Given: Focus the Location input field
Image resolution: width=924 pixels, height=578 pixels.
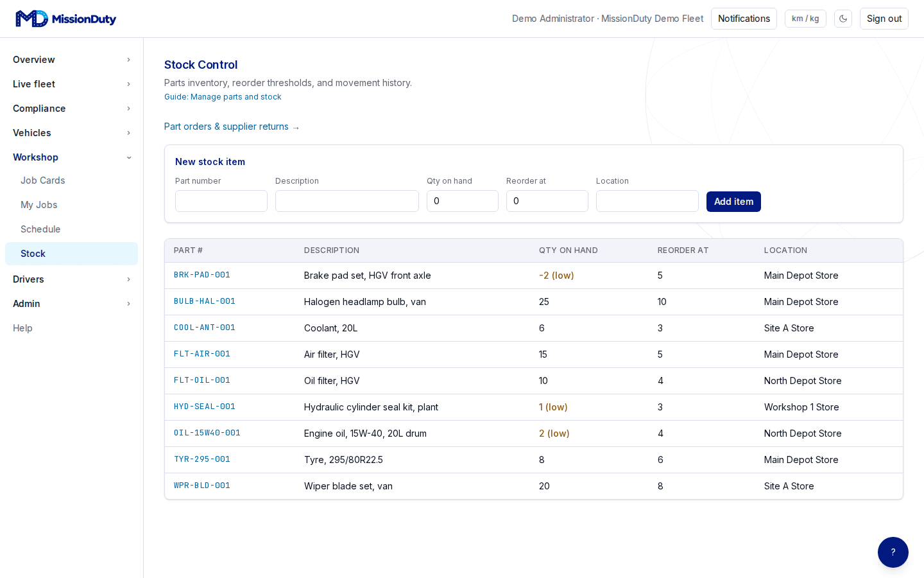Looking at the screenshot, I should click(x=647, y=201).
